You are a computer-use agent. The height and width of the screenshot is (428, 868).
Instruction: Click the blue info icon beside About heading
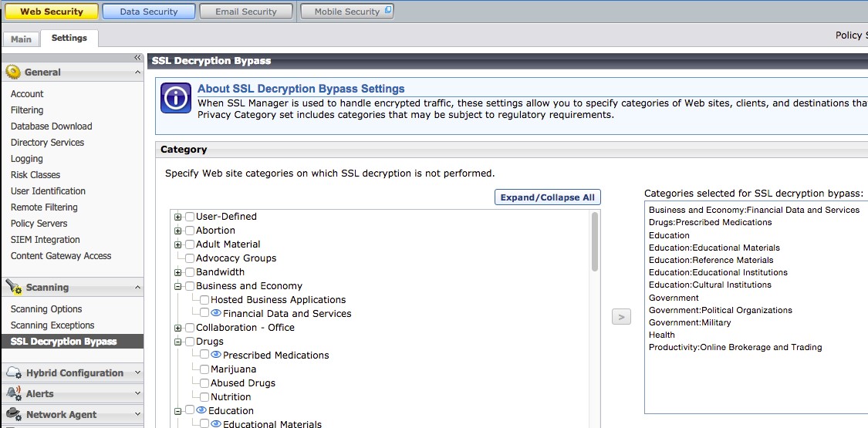[x=176, y=98]
